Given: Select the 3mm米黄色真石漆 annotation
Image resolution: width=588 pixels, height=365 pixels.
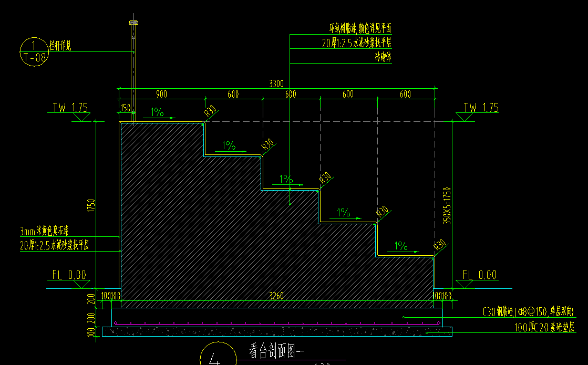Looking at the screenshot, I should coord(44,231).
